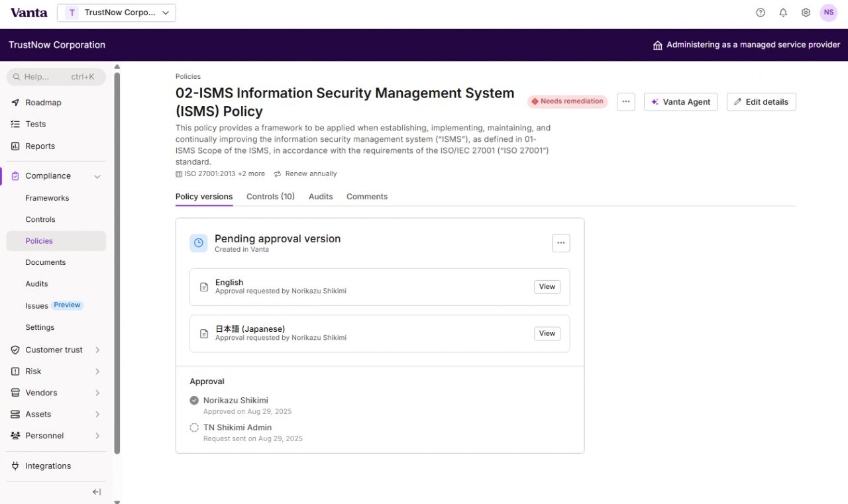
Task: Open the pending version more options menu
Action: point(561,243)
